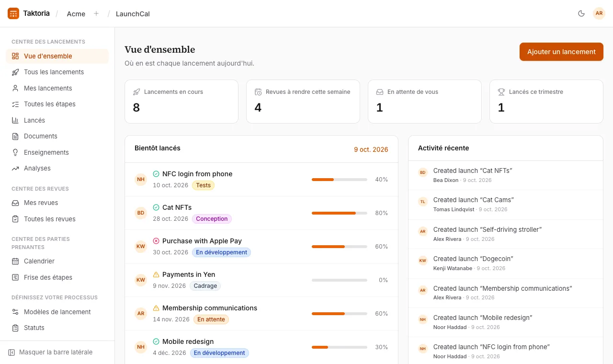Screen dimensions: 613x364
Task: Go to Statuts in sidebar
Action: click(57, 328)
